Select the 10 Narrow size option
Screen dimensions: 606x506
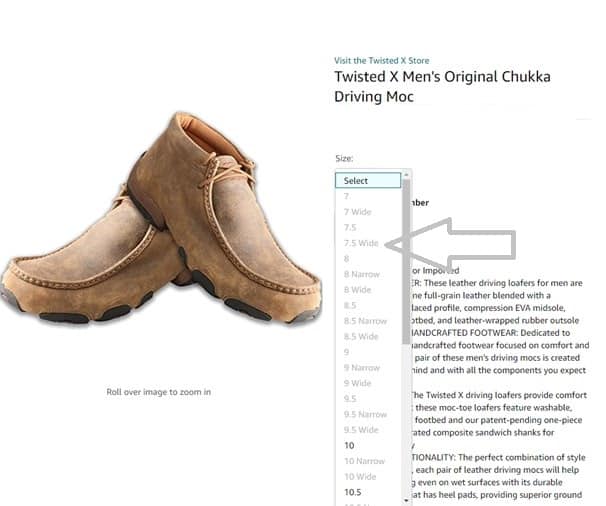369,461
